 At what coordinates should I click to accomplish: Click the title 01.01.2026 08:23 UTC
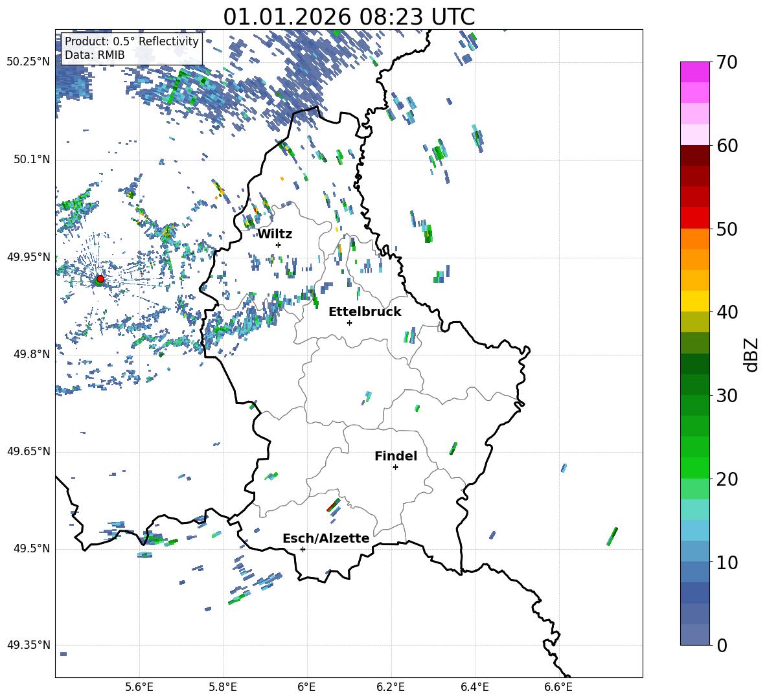[x=349, y=17]
